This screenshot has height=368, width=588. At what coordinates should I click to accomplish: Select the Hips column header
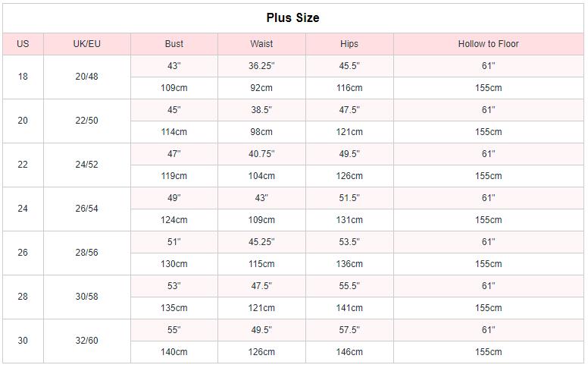[x=349, y=44]
